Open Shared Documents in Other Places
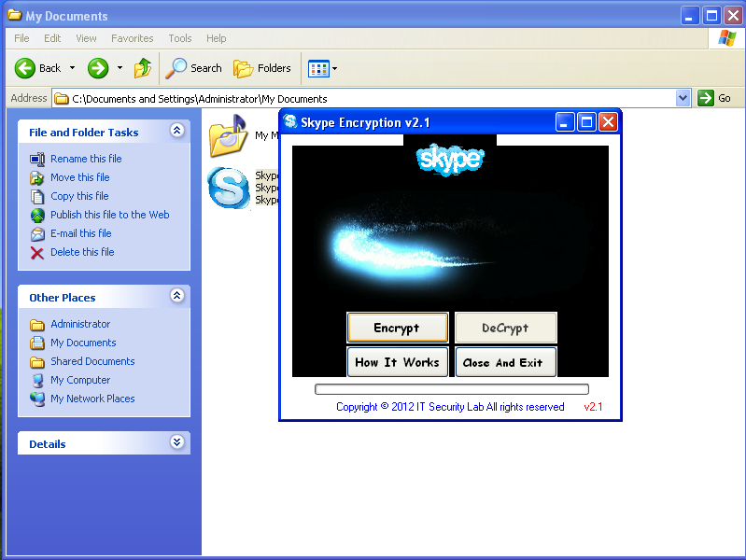Viewport: 746px width, 560px height. click(92, 361)
